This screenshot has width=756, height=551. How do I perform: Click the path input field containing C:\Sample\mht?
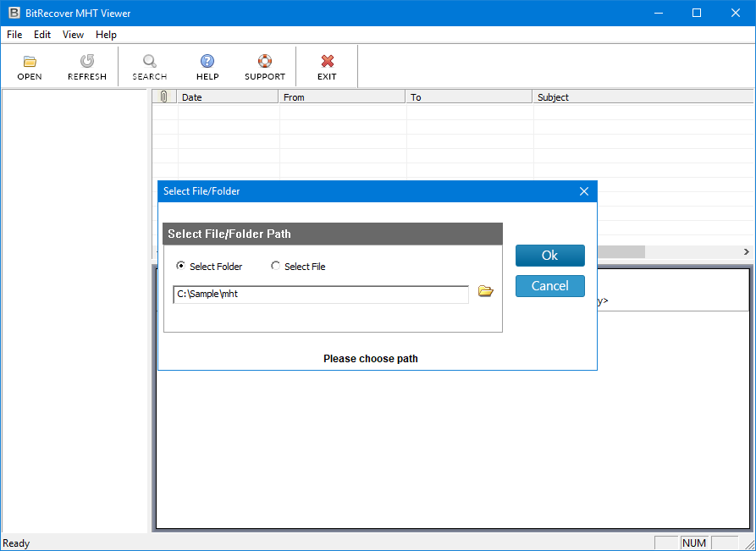coord(321,294)
